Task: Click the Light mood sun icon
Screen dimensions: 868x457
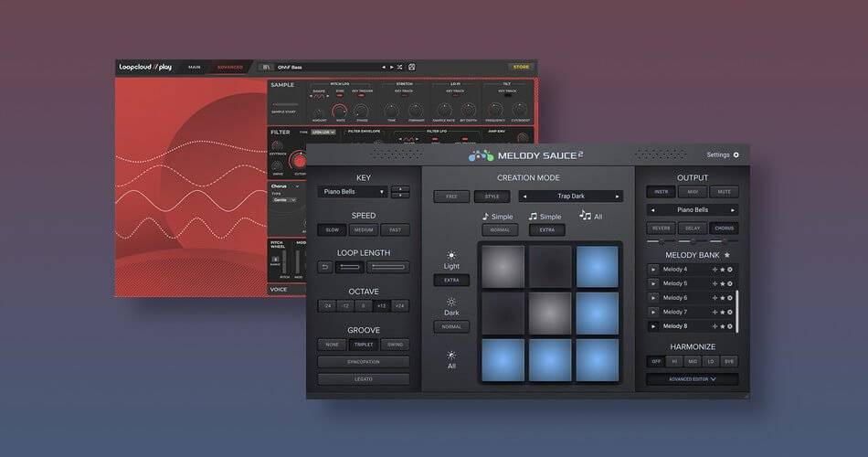Action: [x=451, y=255]
